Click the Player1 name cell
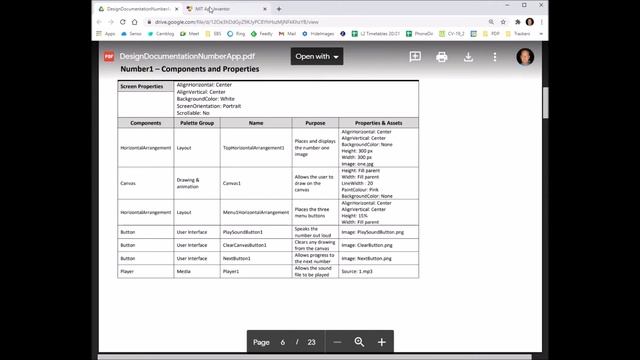The image size is (640, 360). pyautogui.click(x=256, y=271)
